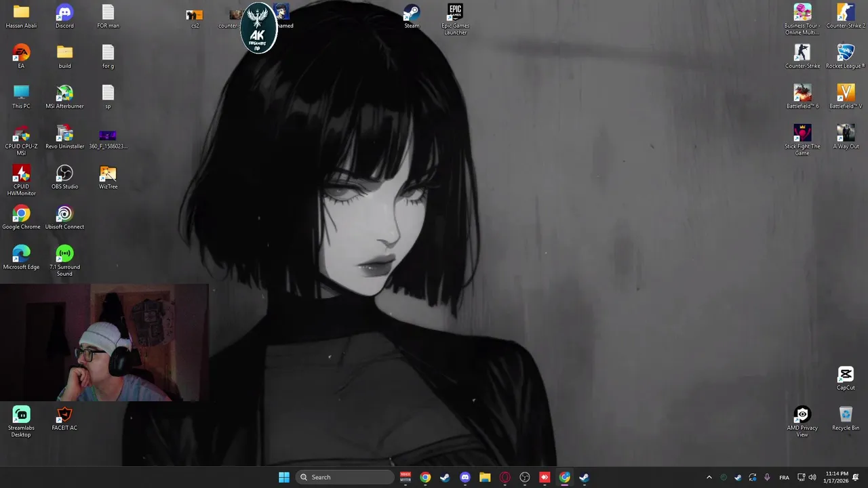Image resolution: width=868 pixels, height=488 pixels.
Task: Launch Stick Fight The Game shortcut
Action: (x=802, y=140)
